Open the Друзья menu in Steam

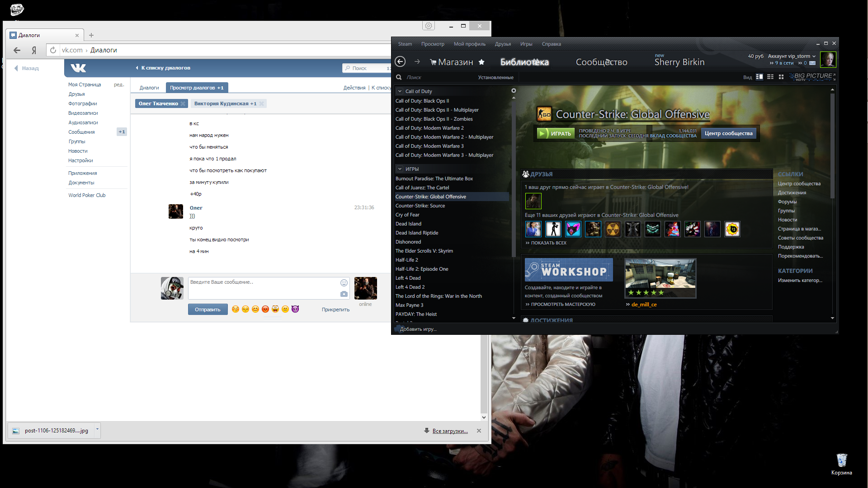(x=503, y=44)
